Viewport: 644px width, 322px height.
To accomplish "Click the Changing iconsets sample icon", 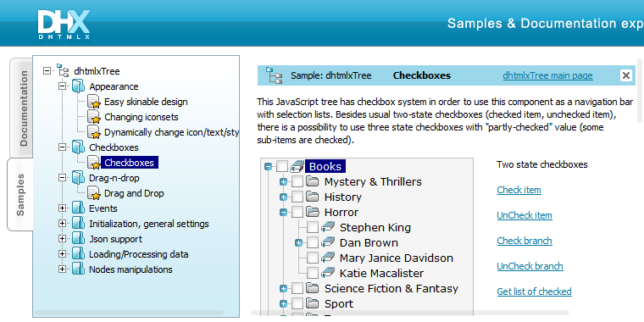I will tap(94, 117).
